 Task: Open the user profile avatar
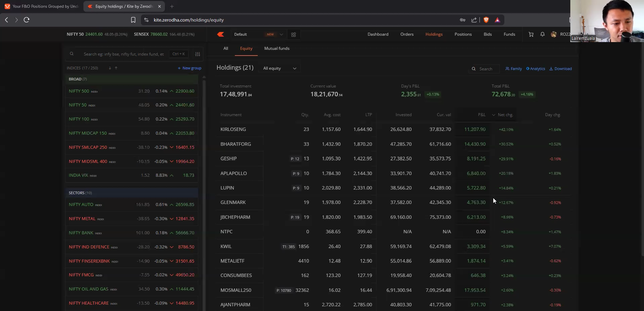pos(554,34)
